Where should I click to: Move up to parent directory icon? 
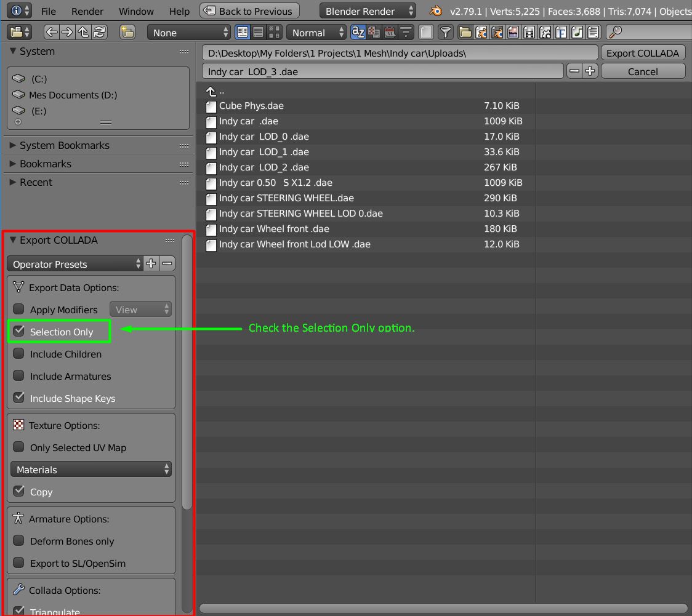[83, 32]
